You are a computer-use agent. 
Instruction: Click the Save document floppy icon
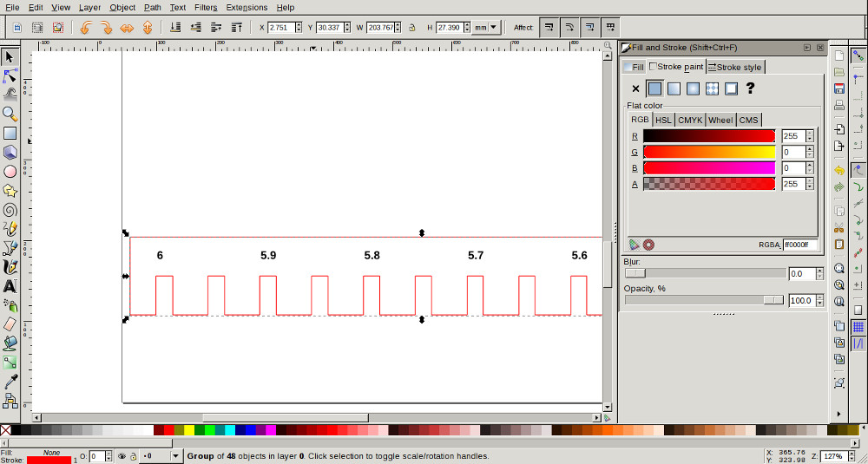[839, 88]
